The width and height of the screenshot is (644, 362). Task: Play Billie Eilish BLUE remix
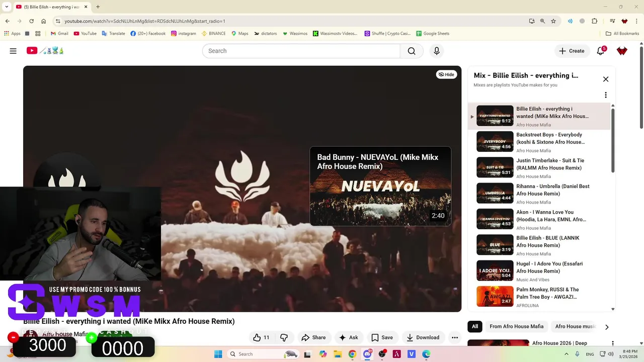538,245
